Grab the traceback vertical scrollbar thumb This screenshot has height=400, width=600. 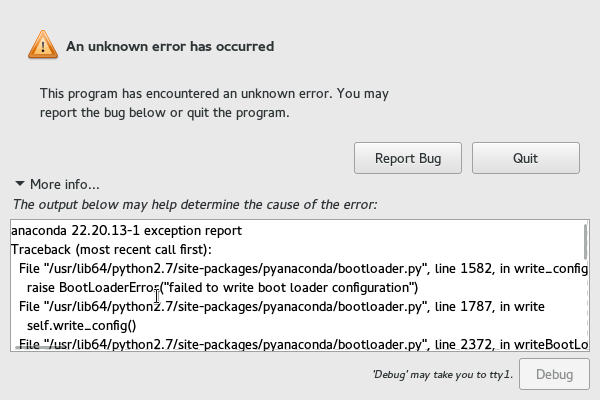coord(585,241)
